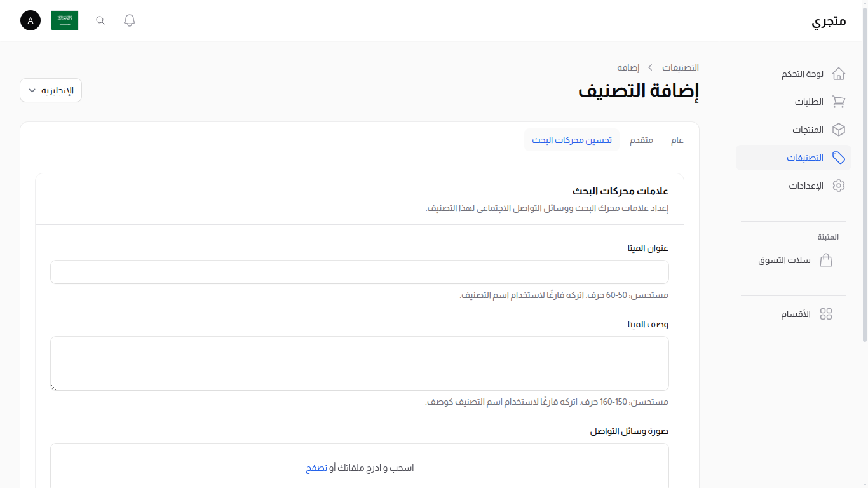This screenshot has height=488, width=868.
Task: Switch to the عام tab
Action: pos(677,140)
